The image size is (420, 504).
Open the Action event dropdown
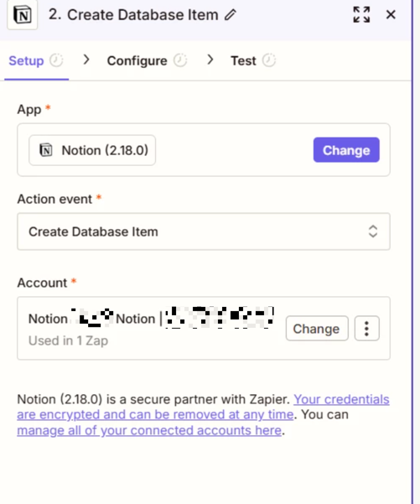(x=204, y=231)
